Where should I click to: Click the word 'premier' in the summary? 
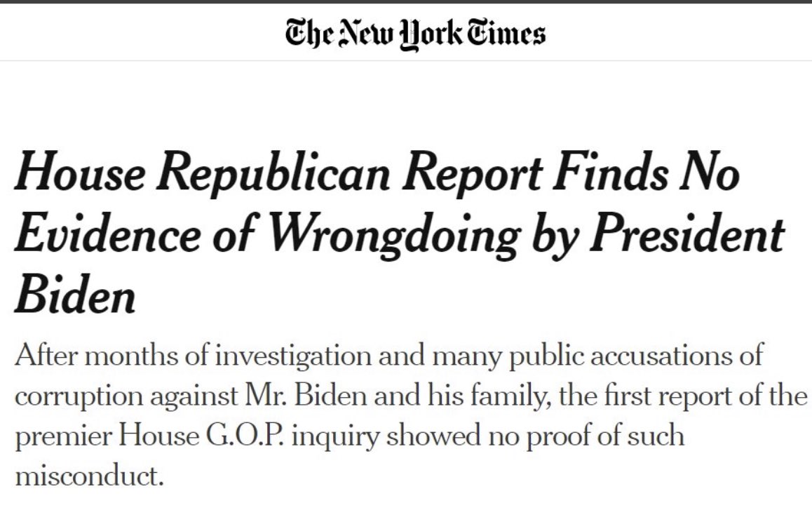(62, 437)
